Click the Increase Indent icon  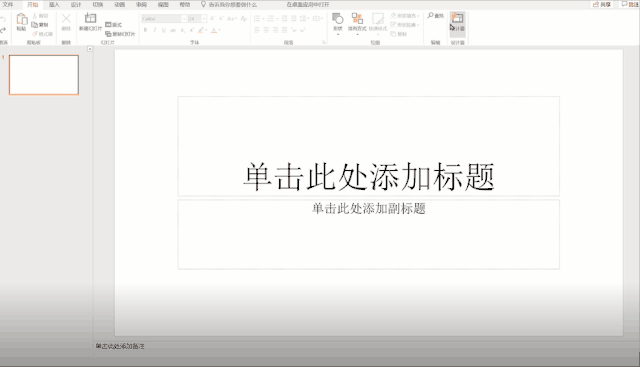pos(293,19)
